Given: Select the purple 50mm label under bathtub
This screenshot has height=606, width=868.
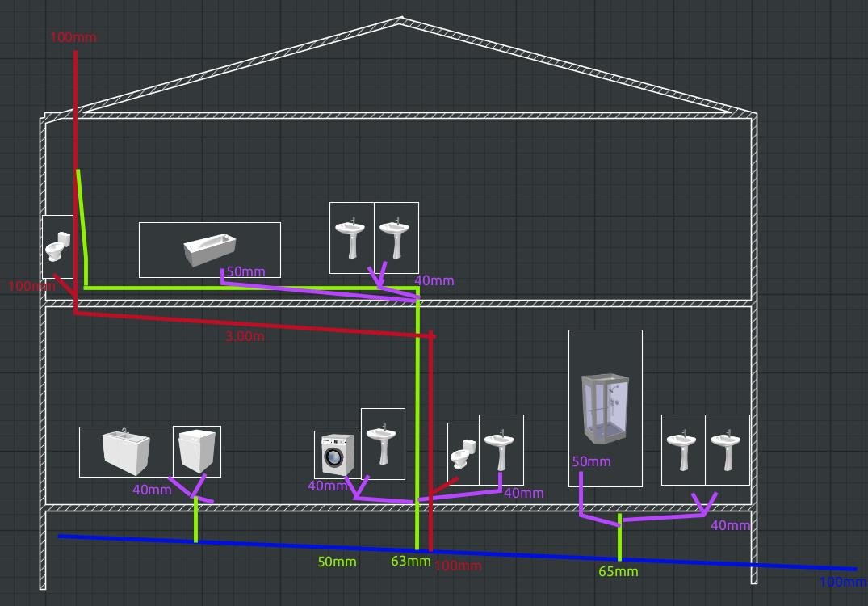Looking at the screenshot, I should 245,271.
